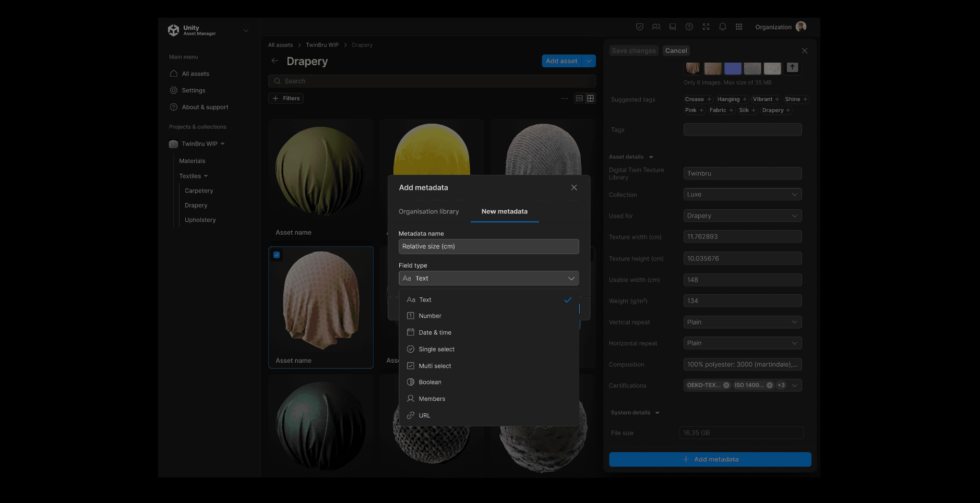Go back using the arrow beside Drapery
Viewport: 980px width, 503px height.
[275, 61]
